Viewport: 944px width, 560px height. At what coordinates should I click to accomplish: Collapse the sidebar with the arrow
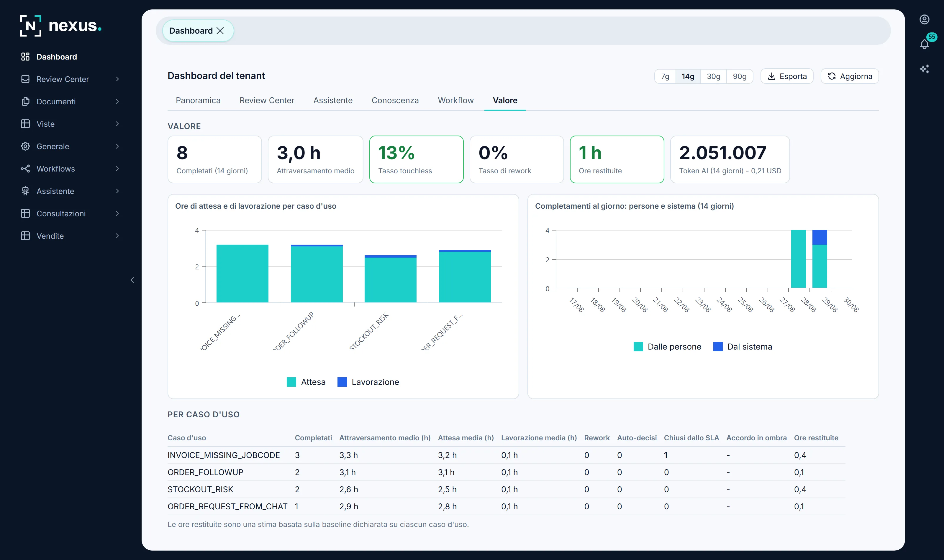pyautogui.click(x=132, y=280)
